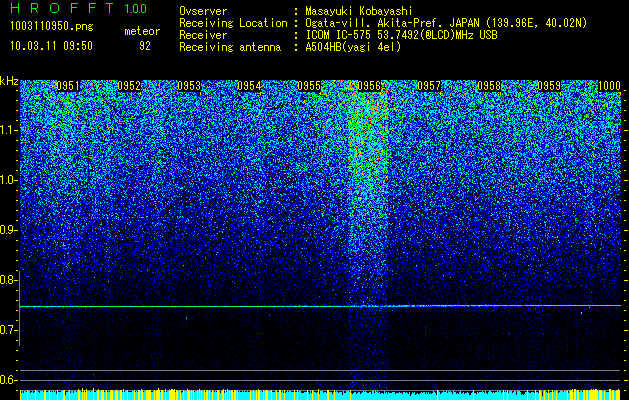Image resolution: width=629 pixels, height=400 pixels.
Task: Click the kHz axis unit label
Action: tap(9, 81)
